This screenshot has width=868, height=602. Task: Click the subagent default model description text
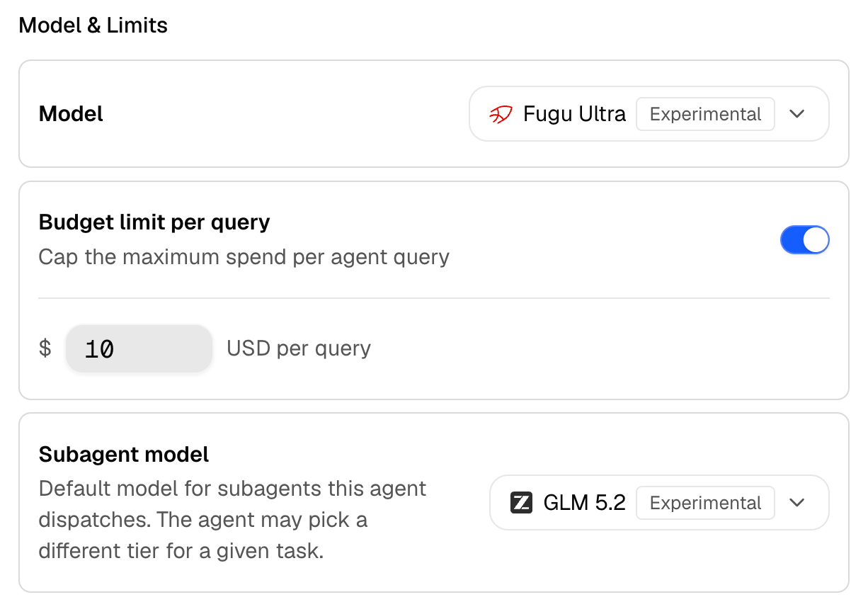pos(233,520)
